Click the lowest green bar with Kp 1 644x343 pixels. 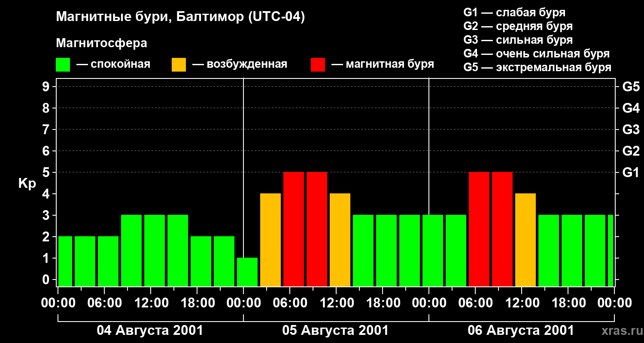[x=247, y=272]
